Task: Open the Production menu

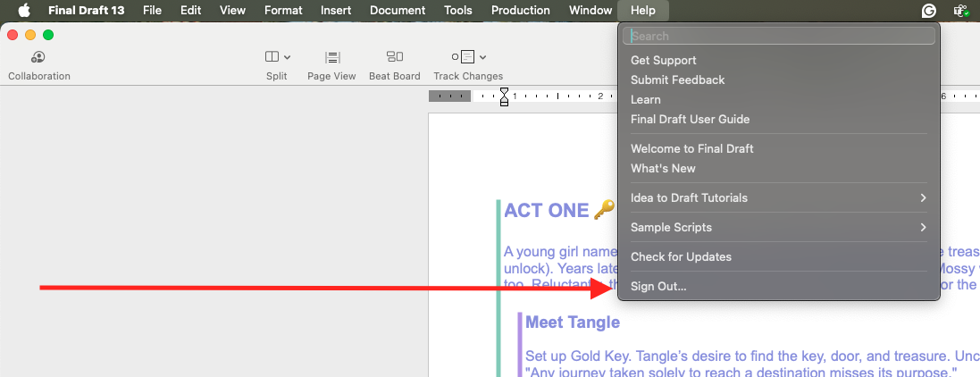Action: coord(521,10)
